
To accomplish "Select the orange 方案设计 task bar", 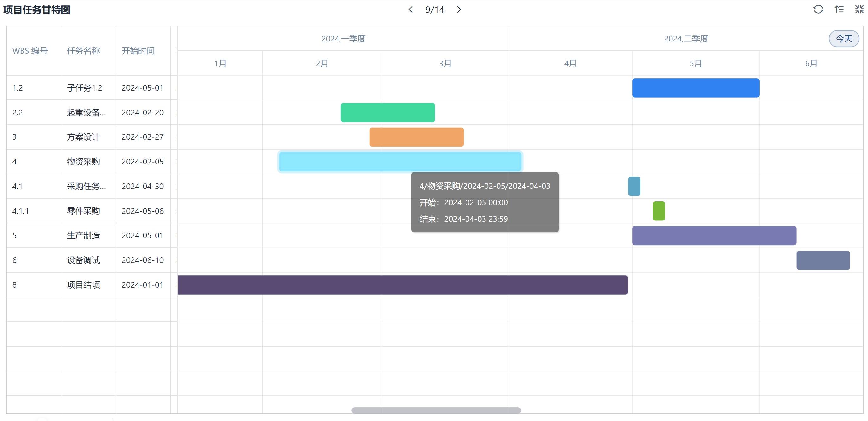I will pyautogui.click(x=416, y=137).
